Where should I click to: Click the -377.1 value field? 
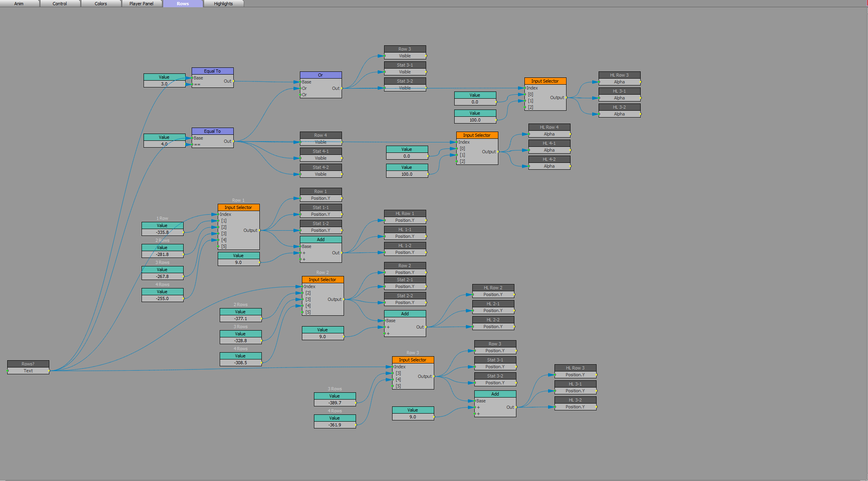point(241,319)
